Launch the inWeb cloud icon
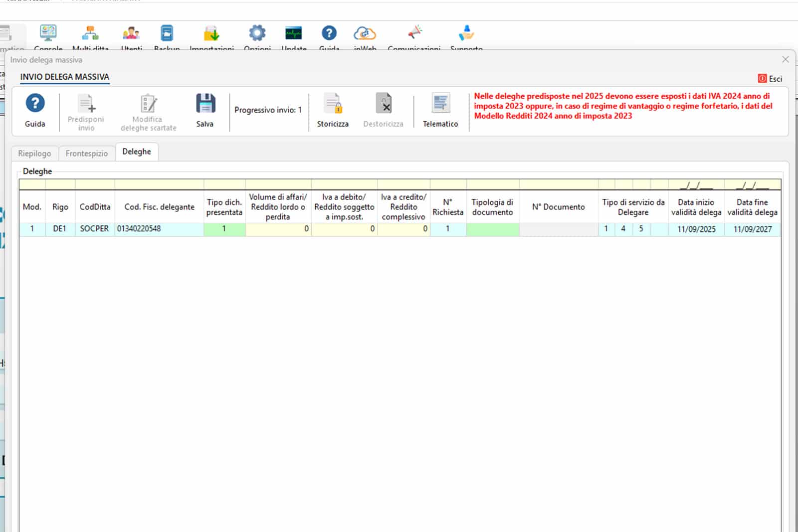The width and height of the screenshot is (798, 532). tap(365, 34)
